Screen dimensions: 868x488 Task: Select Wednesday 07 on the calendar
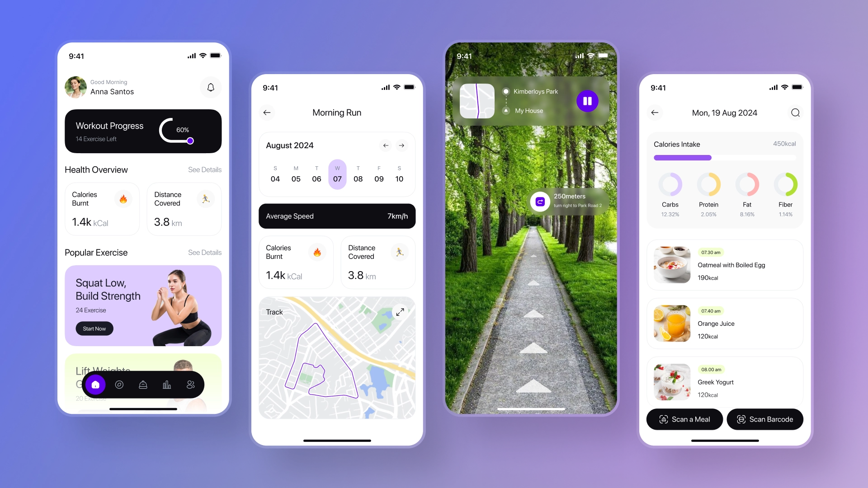tap(337, 174)
